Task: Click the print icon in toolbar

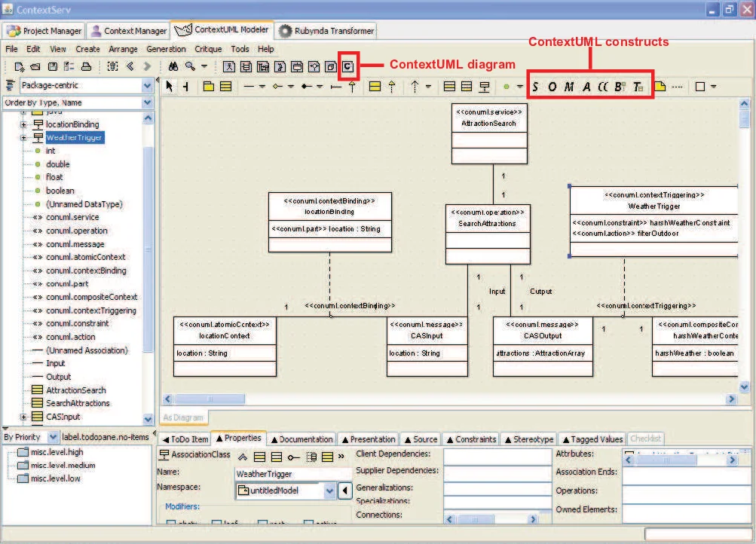Action: [86, 66]
